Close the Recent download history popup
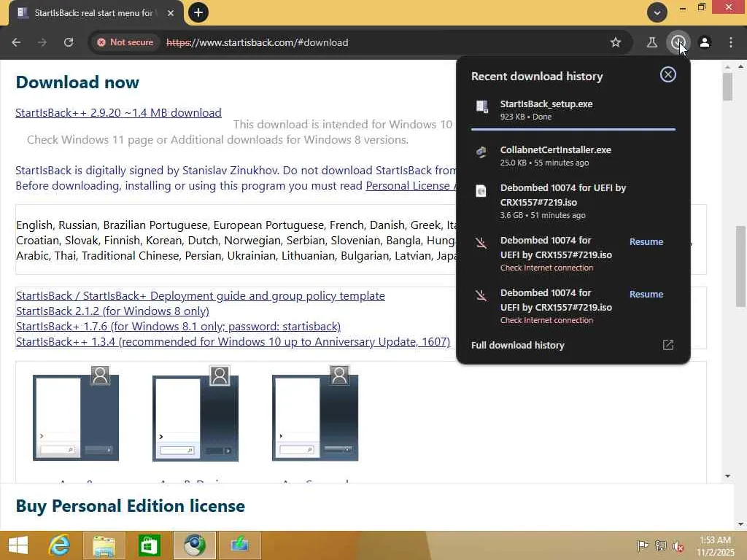Image resolution: width=747 pixels, height=560 pixels. tap(668, 74)
